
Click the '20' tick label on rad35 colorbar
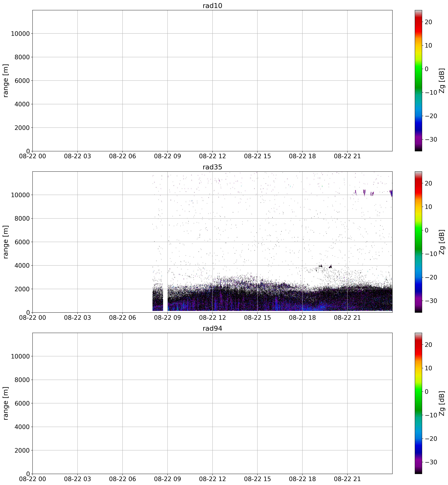[428, 183]
